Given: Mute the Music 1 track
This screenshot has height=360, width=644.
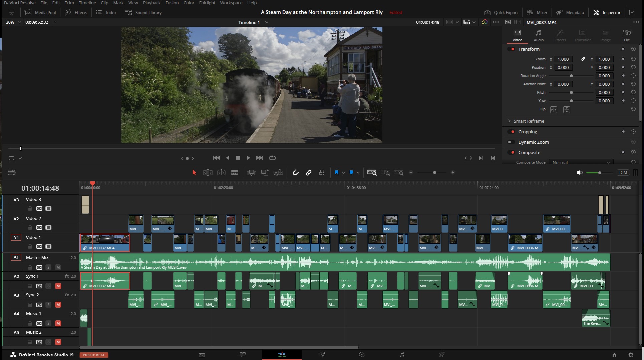Looking at the screenshot, I should click(x=58, y=323).
